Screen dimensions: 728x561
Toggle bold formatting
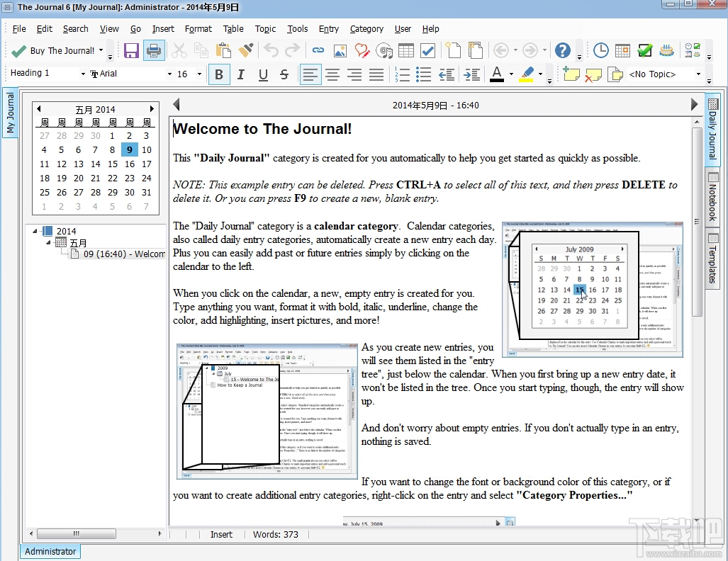219,74
